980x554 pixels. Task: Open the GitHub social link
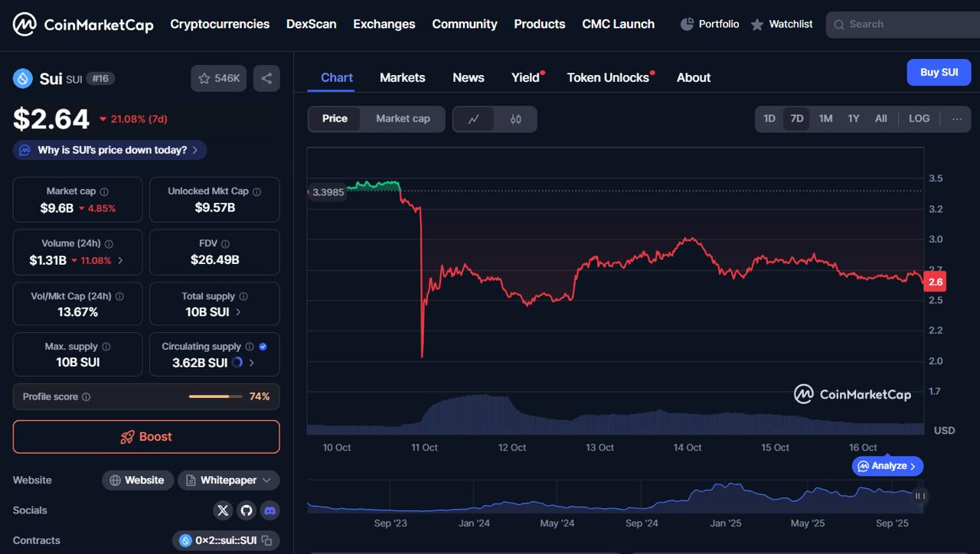click(x=246, y=510)
